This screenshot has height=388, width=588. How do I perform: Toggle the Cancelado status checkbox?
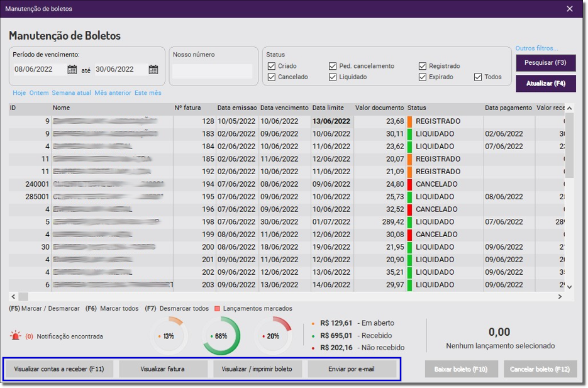tap(272, 77)
